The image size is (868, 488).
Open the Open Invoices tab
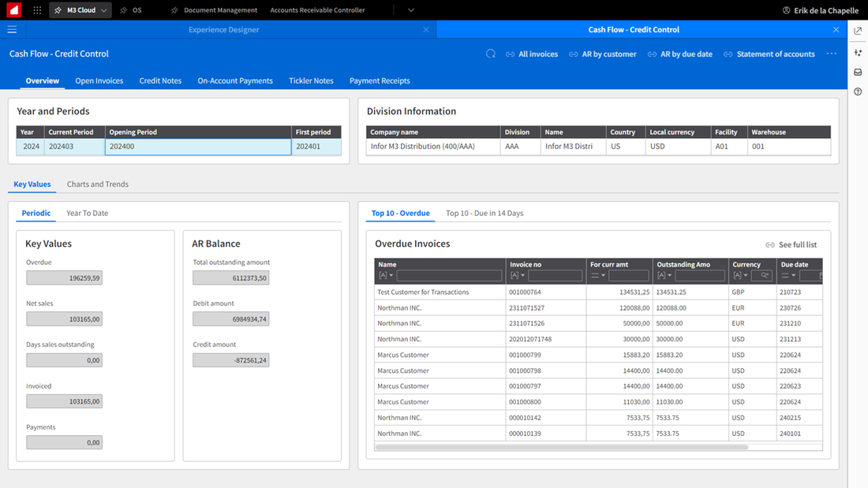[99, 80]
